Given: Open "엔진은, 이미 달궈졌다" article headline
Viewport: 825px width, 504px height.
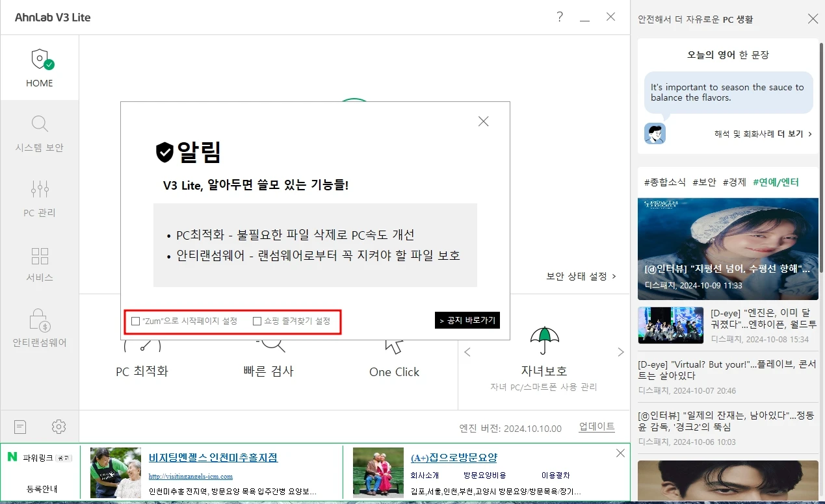Looking at the screenshot, I should [763, 318].
